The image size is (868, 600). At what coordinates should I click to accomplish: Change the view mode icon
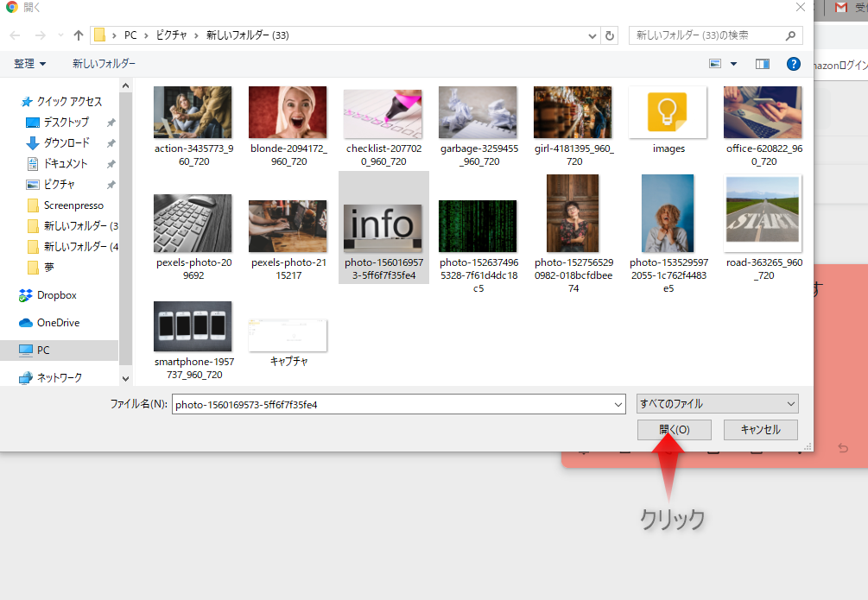click(x=715, y=64)
